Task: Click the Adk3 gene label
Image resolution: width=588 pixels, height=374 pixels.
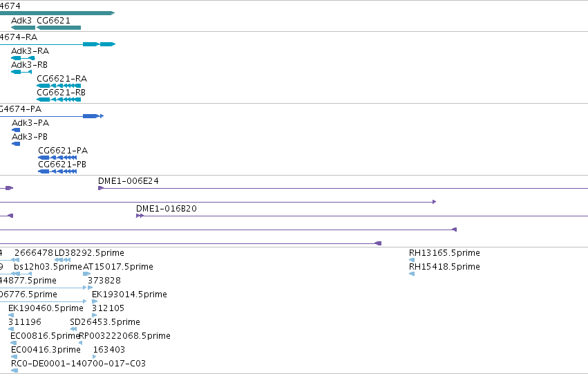Action: (21, 21)
